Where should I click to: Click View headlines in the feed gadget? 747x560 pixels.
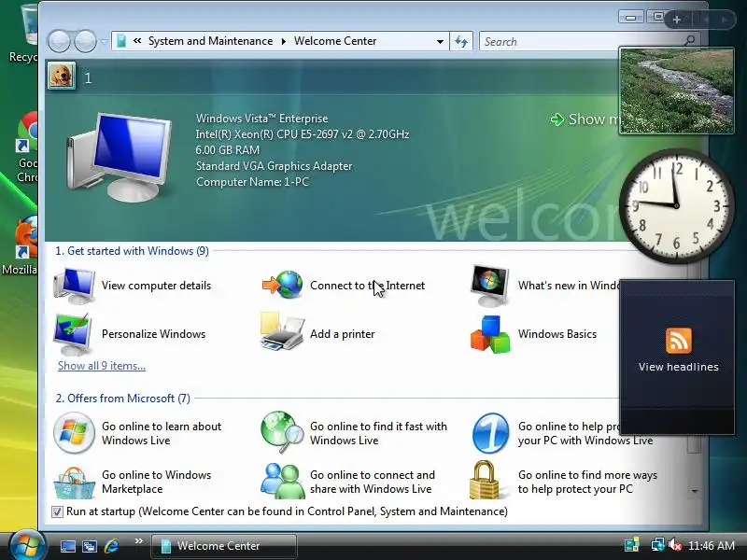pos(679,367)
